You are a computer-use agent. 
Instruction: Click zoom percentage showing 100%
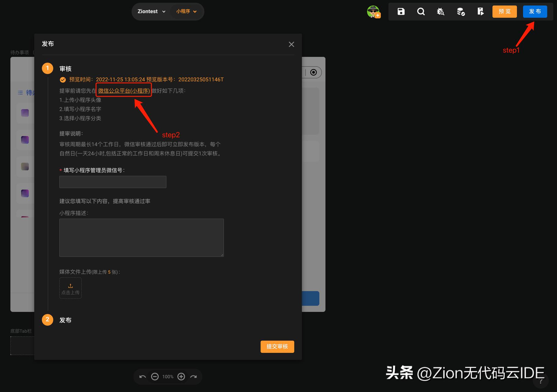pyautogui.click(x=168, y=376)
